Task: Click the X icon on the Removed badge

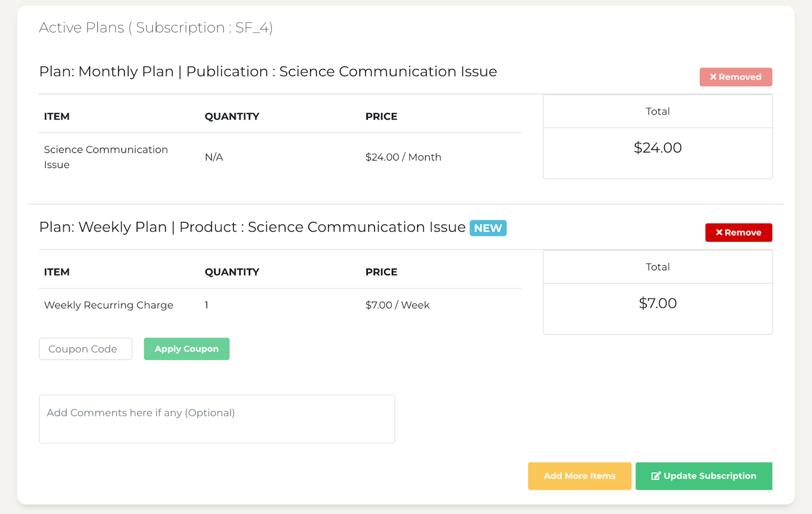Action: [713, 77]
